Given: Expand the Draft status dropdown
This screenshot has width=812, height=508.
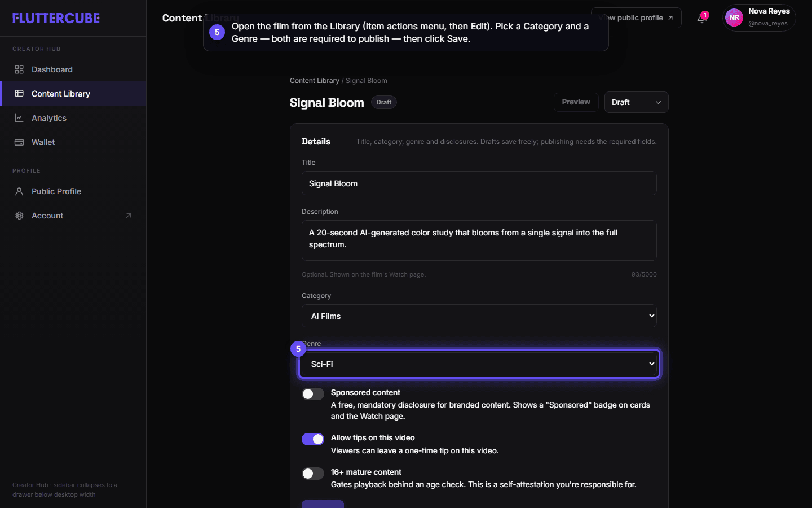Looking at the screenshot, I should [x=637, y=102].
